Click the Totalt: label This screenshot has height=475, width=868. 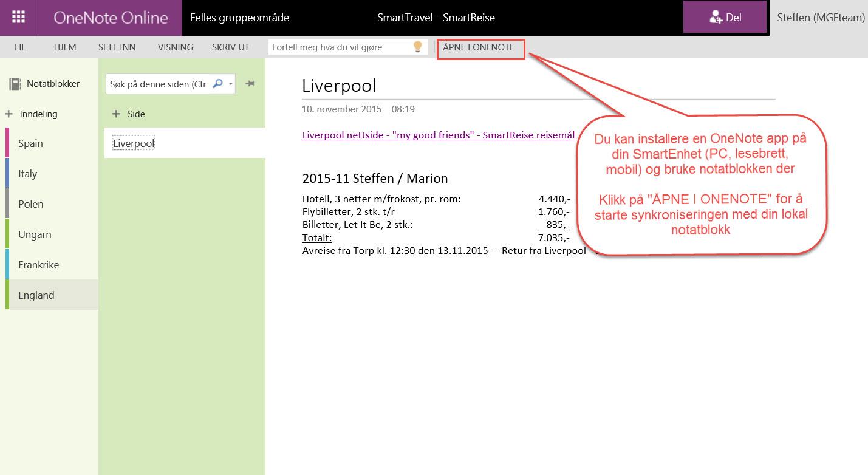(x=317, y=237)
